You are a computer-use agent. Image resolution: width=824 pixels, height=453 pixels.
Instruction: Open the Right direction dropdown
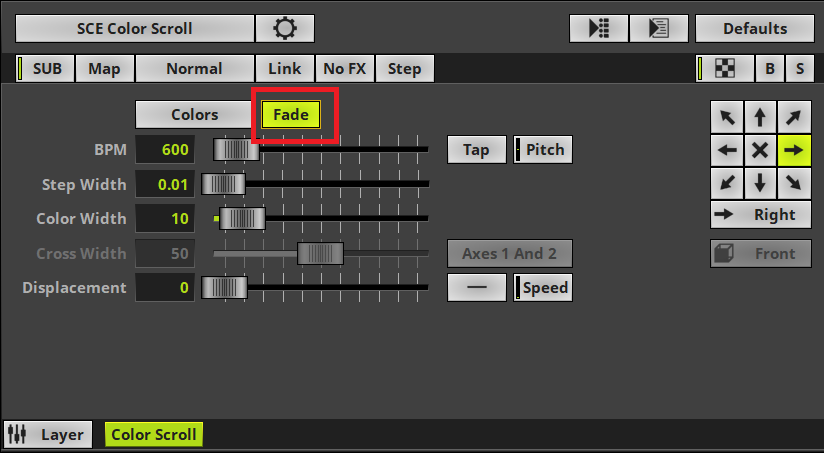coord(760,214)
